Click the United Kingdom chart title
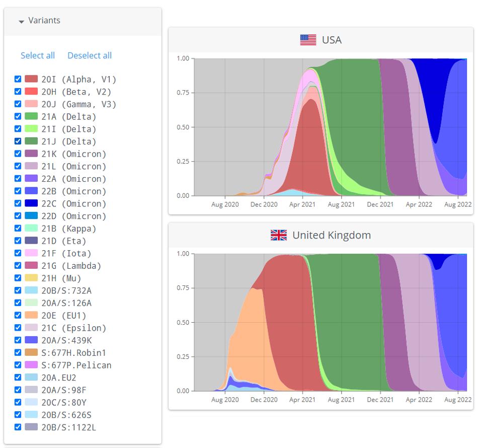The image size is (482, 448). [x=331, y=235]
